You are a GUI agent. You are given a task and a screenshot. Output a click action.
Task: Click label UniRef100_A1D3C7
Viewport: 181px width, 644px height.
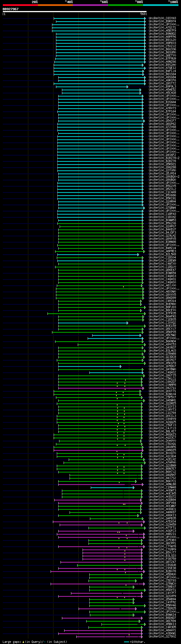[x=162, y=438]
